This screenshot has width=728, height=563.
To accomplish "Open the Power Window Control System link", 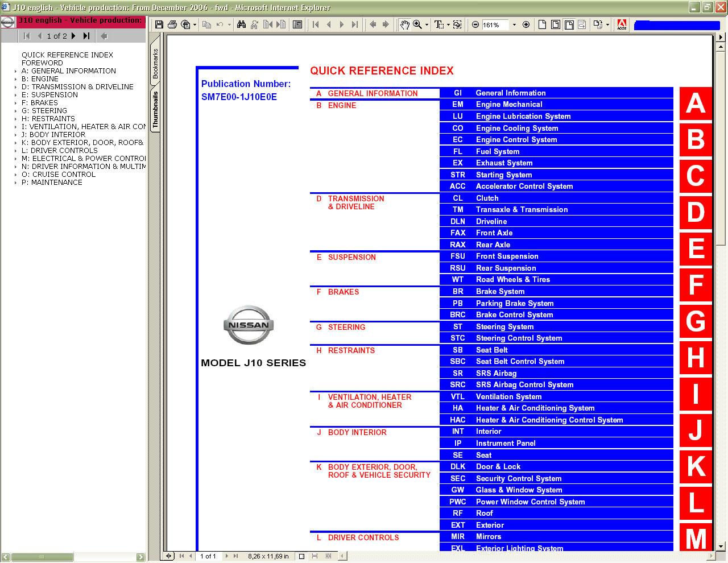I will (530, 502).
